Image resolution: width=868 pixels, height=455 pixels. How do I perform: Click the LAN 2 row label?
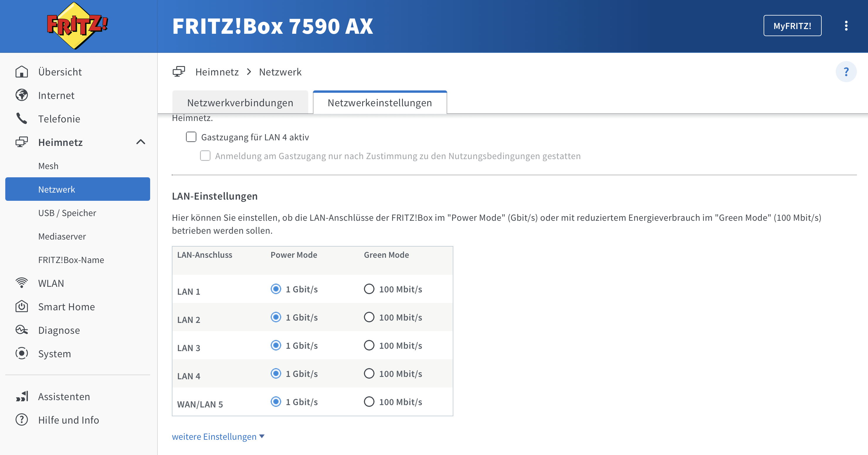189,319
